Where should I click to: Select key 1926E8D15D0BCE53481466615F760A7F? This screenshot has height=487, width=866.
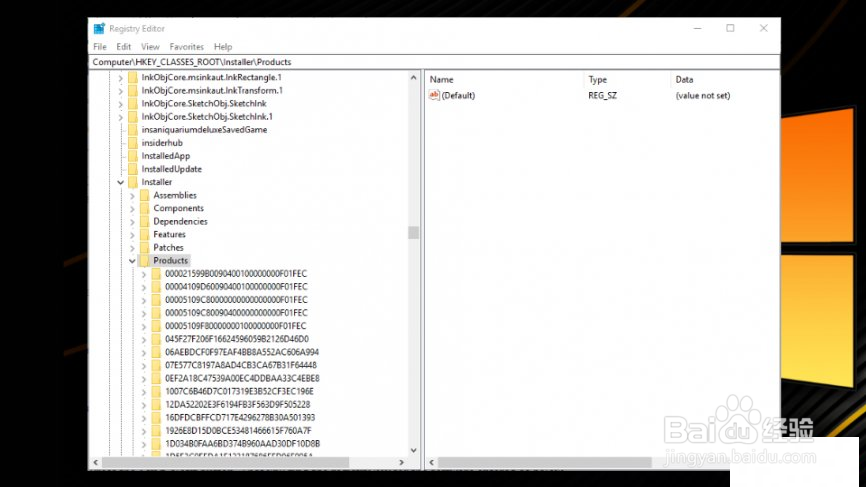tap(238, 431)
